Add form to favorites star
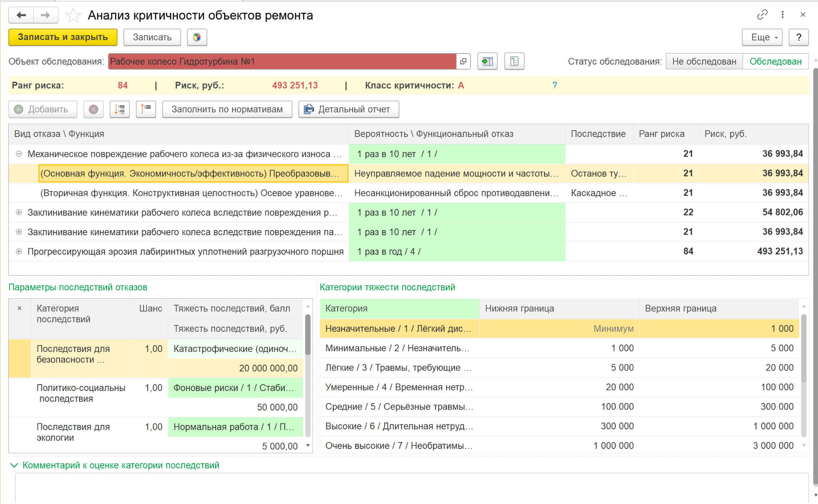The height and width of the screenshot is (504, 818). point(73,16)
